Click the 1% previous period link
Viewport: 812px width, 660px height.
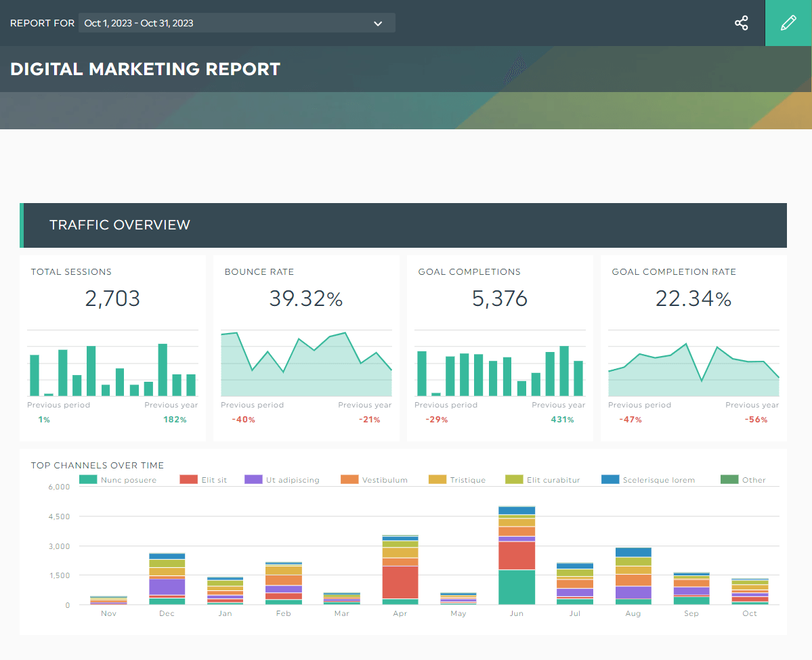point(43,419)
